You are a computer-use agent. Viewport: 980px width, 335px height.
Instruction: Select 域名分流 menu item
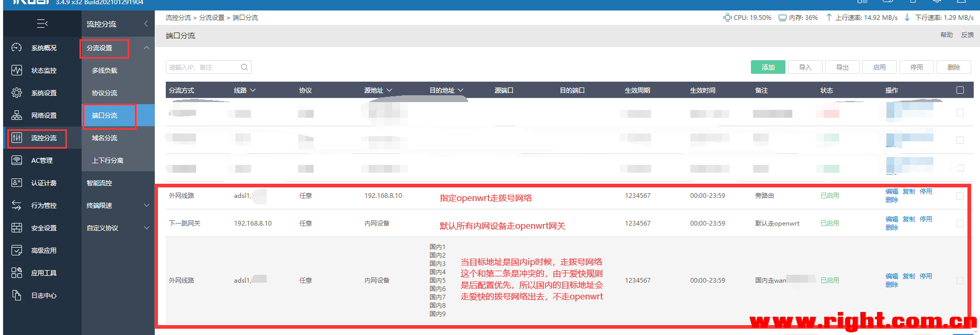(x=105, y=138)
